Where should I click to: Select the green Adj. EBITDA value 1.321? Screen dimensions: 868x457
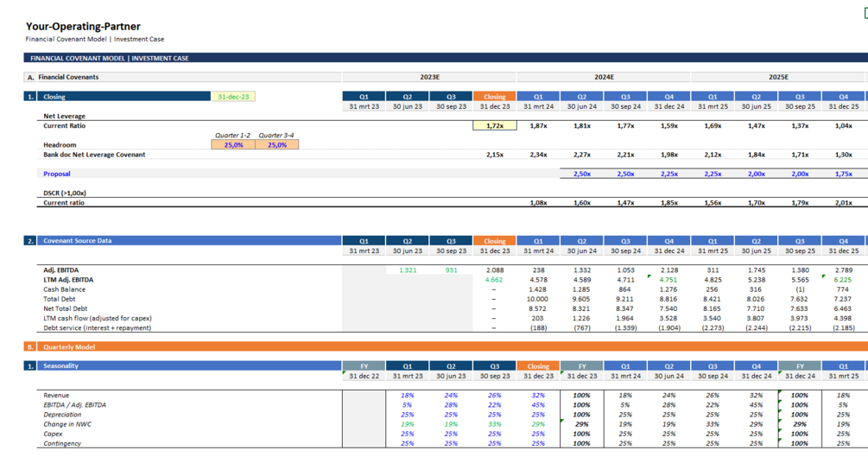[x=408, y=270]
